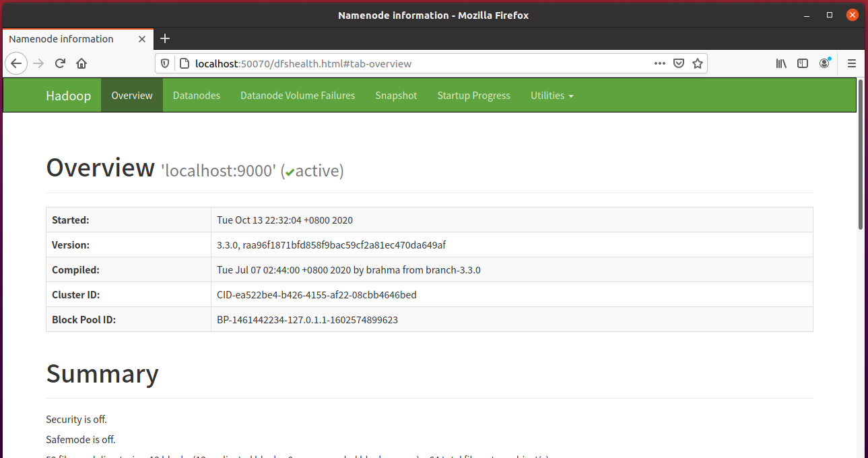Open the page actions three-dots menu
This screenshot has width=868, height=458.
pyautogui.click(x=660, y=63)
